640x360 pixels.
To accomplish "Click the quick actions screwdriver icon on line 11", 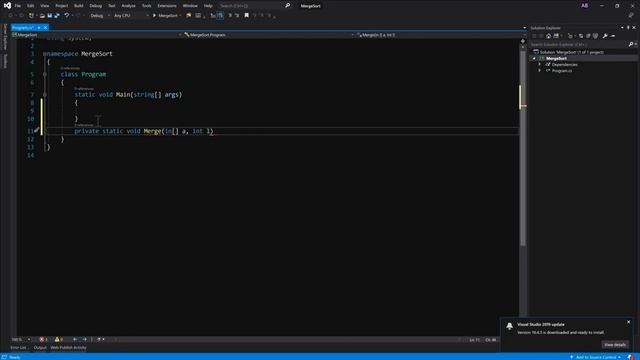I will coord(37,131).
